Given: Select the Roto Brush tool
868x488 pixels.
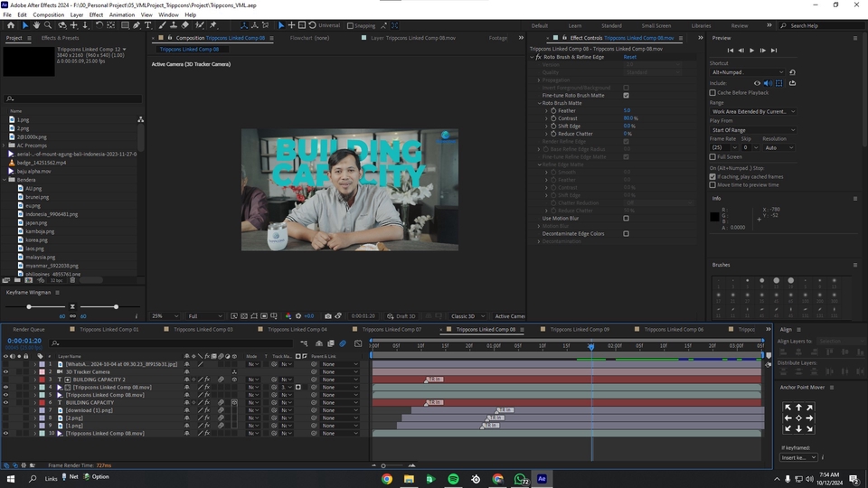Looking at the screenshot, I should (x=199, y=25).
